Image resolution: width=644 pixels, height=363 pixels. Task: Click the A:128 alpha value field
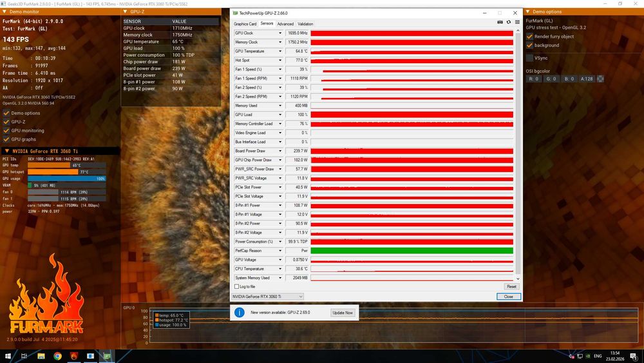587,79
